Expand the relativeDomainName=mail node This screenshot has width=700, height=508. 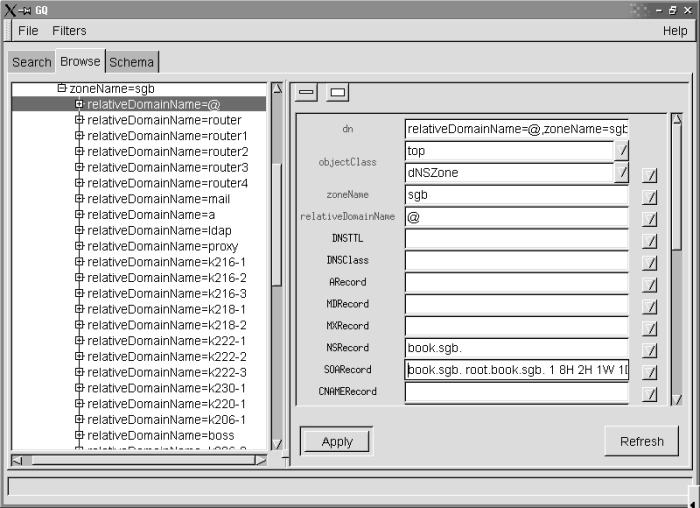(79, 199)
